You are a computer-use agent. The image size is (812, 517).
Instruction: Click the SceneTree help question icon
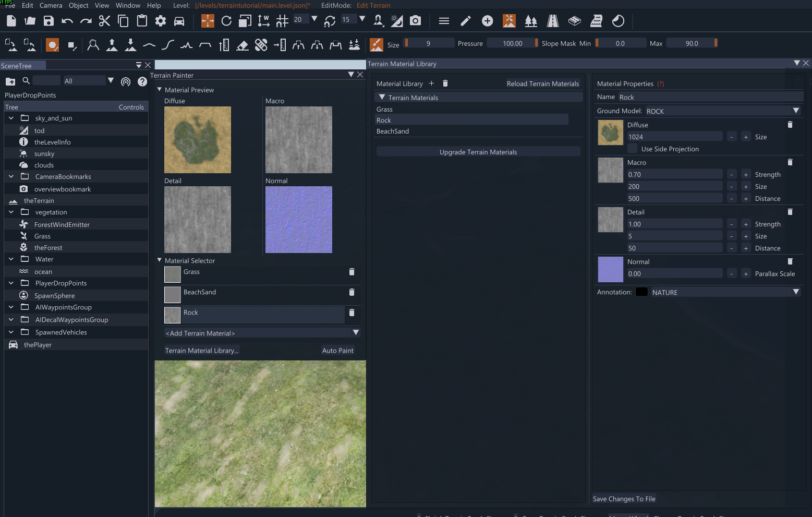point(142,81)
